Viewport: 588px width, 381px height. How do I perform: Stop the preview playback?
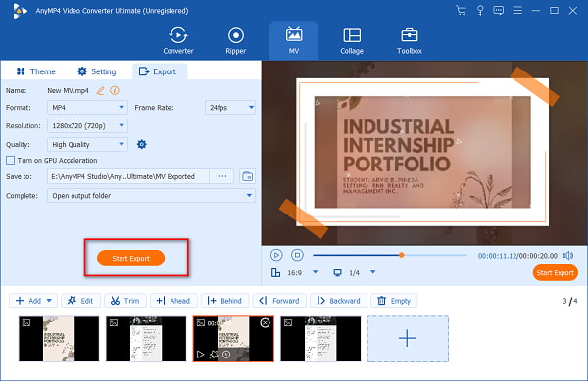coord(297,255)
